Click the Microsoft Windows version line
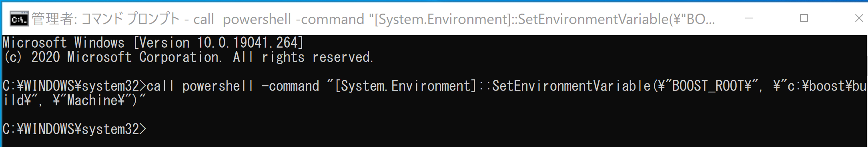Image resolution: width=868 pixels, height=147 pixels. tap(153, 42)
